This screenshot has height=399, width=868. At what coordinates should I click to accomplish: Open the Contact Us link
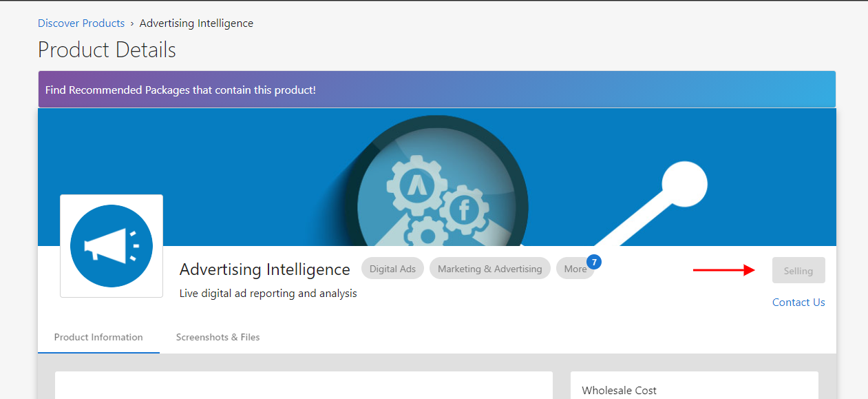798,303
